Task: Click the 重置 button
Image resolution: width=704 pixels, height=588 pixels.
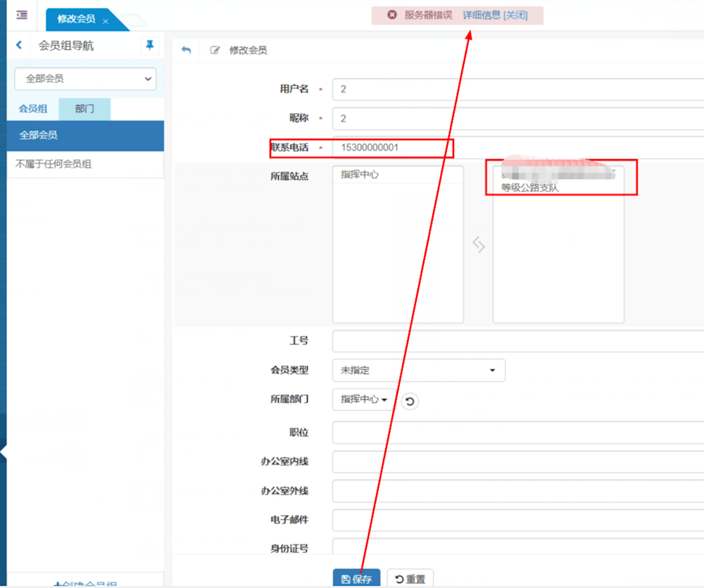Action: 410,579
